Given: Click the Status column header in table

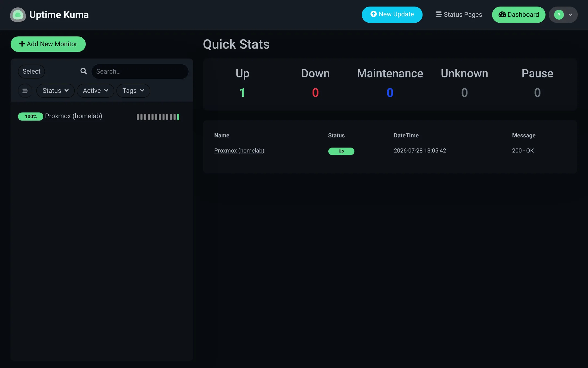Looking at the screenshot, I should click(x=336, y=135).
